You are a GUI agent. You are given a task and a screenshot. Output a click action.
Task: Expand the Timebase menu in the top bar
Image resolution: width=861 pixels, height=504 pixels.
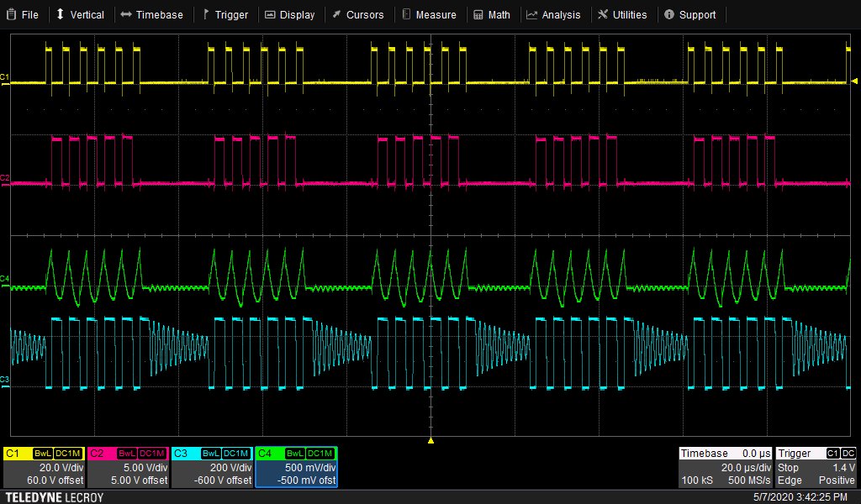point(151,14)
